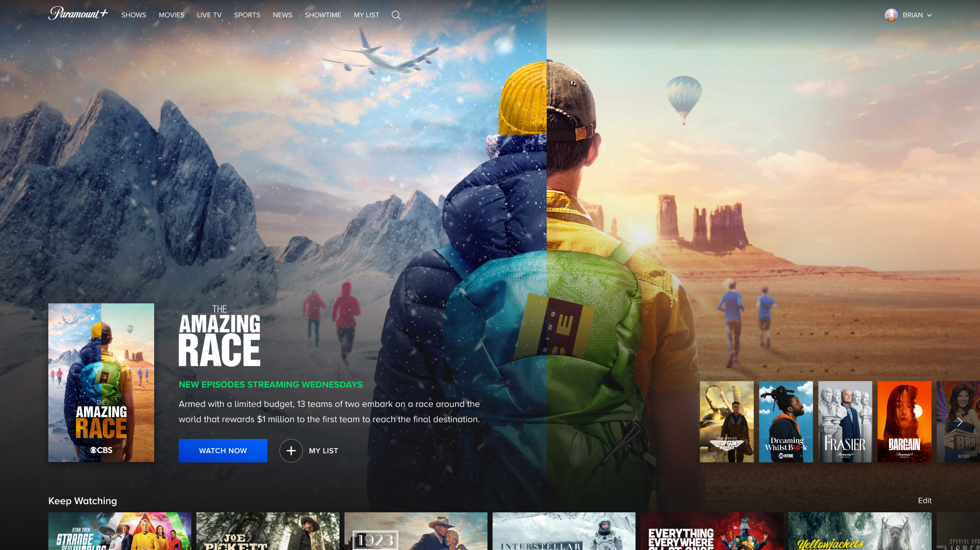Go to My List in the top navigation
The image size is (980, 550).
point(366,15)
